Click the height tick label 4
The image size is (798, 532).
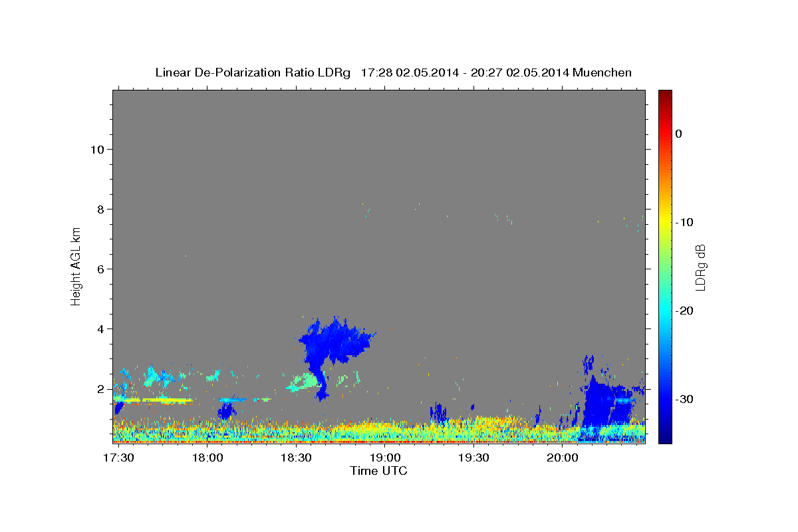pyautogui.click(x=101, y=329)
